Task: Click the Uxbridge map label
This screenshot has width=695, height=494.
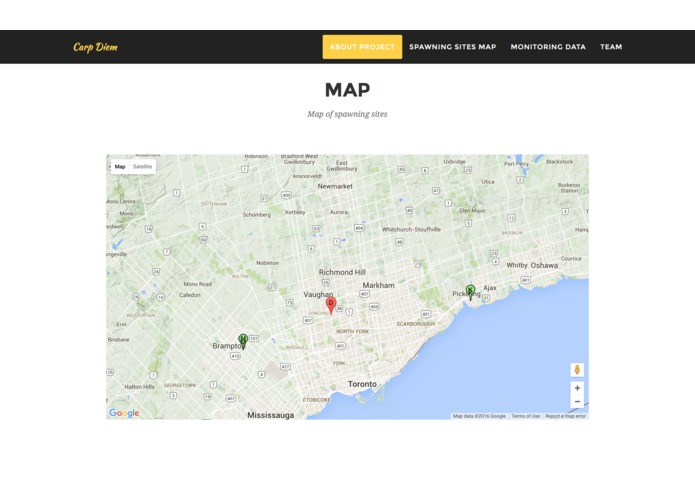Action: coord(454,162)
